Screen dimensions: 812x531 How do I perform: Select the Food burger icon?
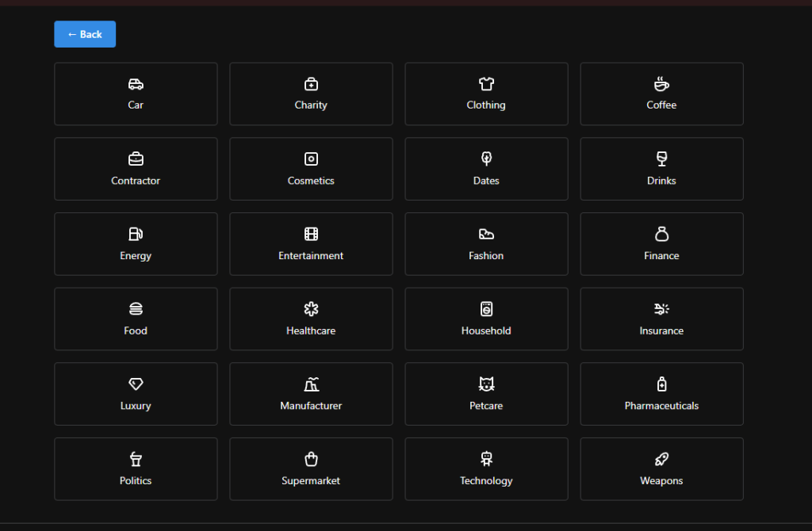tap(136, 309)
